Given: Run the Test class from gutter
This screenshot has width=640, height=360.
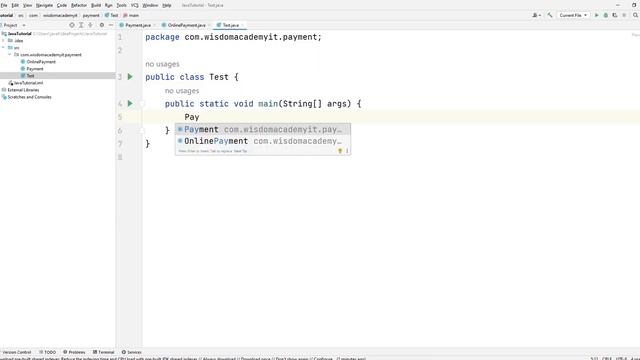Looking at the screenshot, I should (x=130, y=77).
